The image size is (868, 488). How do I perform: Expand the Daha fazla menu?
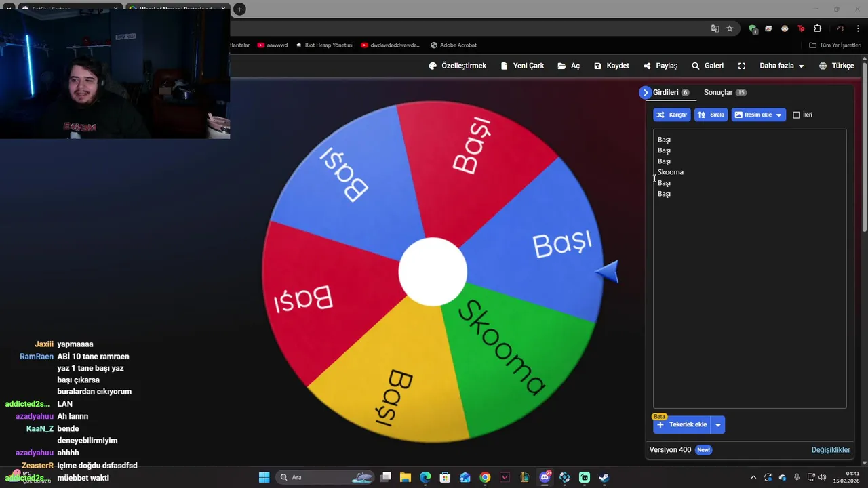click(782, 66)
